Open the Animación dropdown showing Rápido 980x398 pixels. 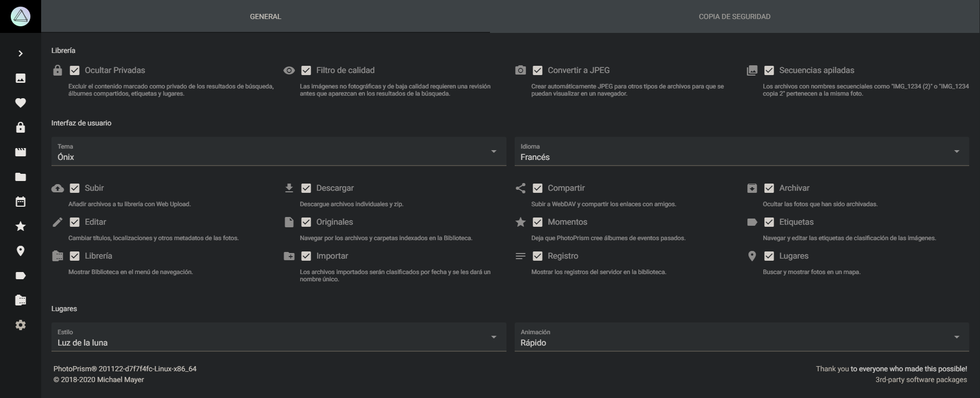[742, 337]
